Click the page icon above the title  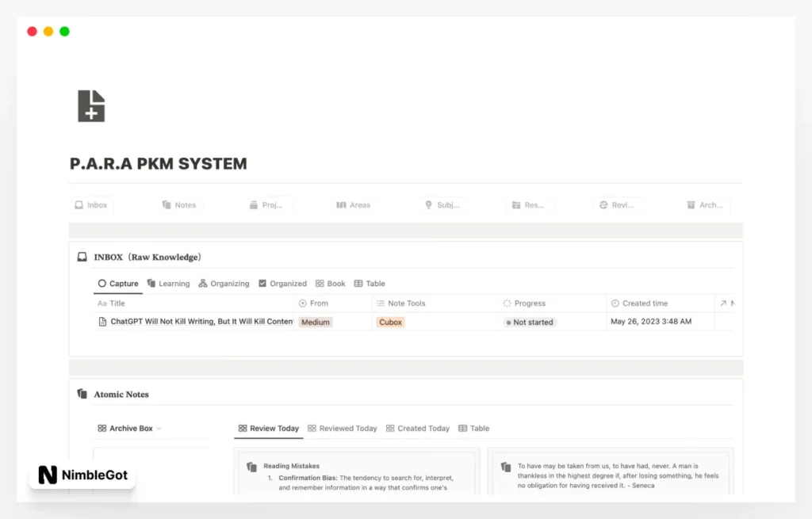(x=91, y=106)
